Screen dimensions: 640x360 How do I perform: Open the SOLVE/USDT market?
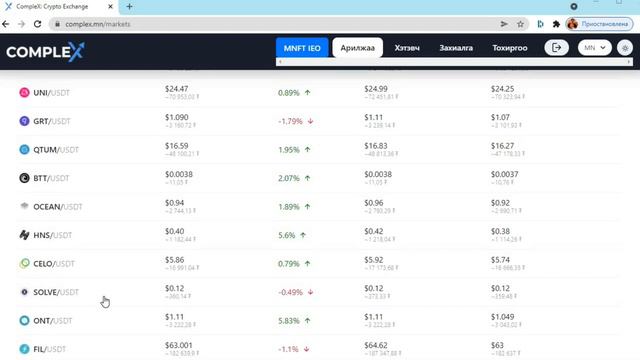(x=56, y=292)
